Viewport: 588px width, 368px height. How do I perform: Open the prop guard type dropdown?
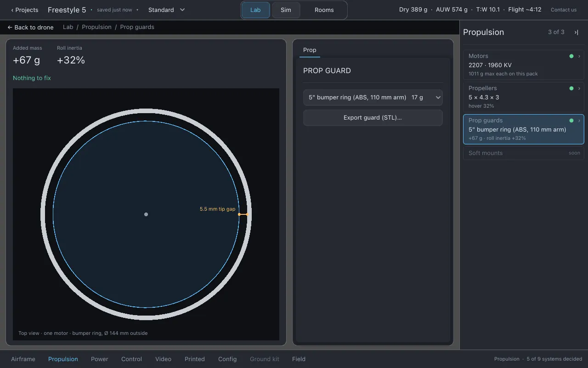pos(373,98)
